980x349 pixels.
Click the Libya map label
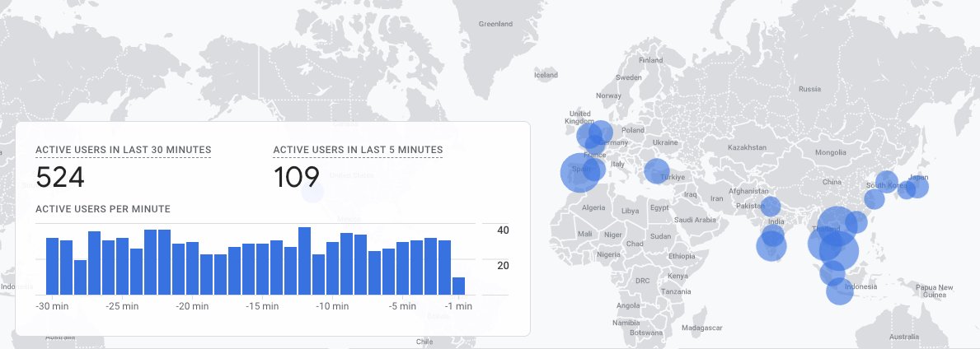click(x=630, y=211)
